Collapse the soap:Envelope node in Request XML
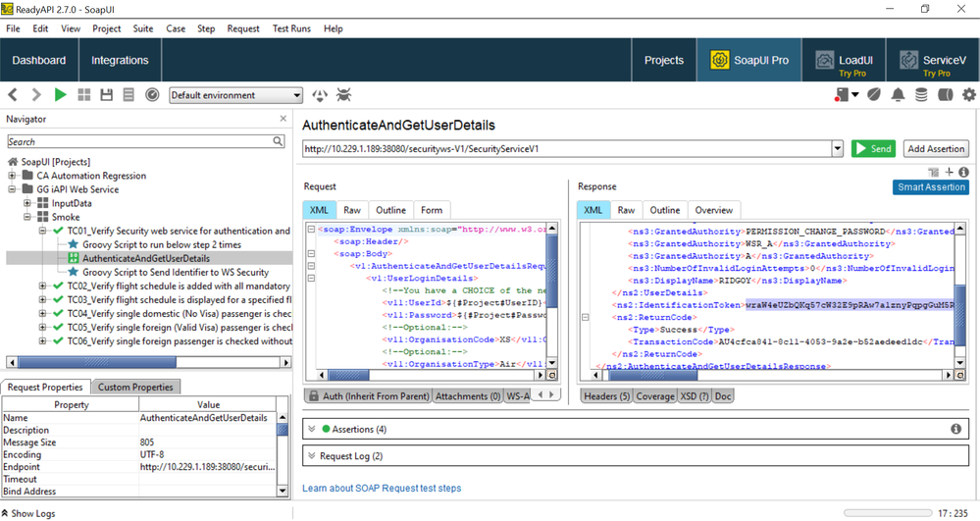This screenshot has height=521, width=980. click(311, 230)
